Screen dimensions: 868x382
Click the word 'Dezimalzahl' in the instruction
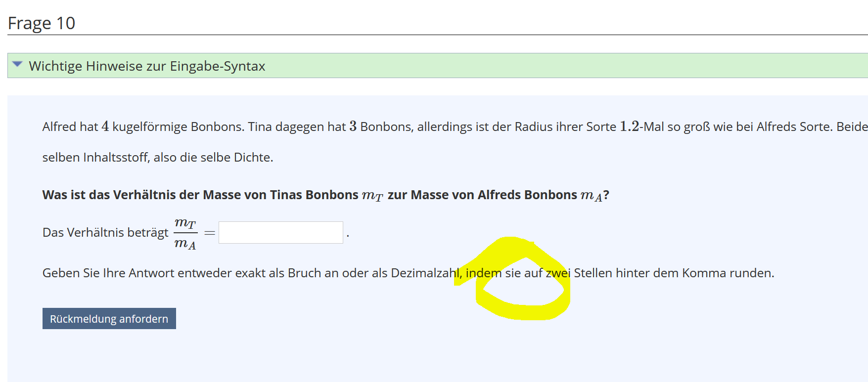[425, 273]
